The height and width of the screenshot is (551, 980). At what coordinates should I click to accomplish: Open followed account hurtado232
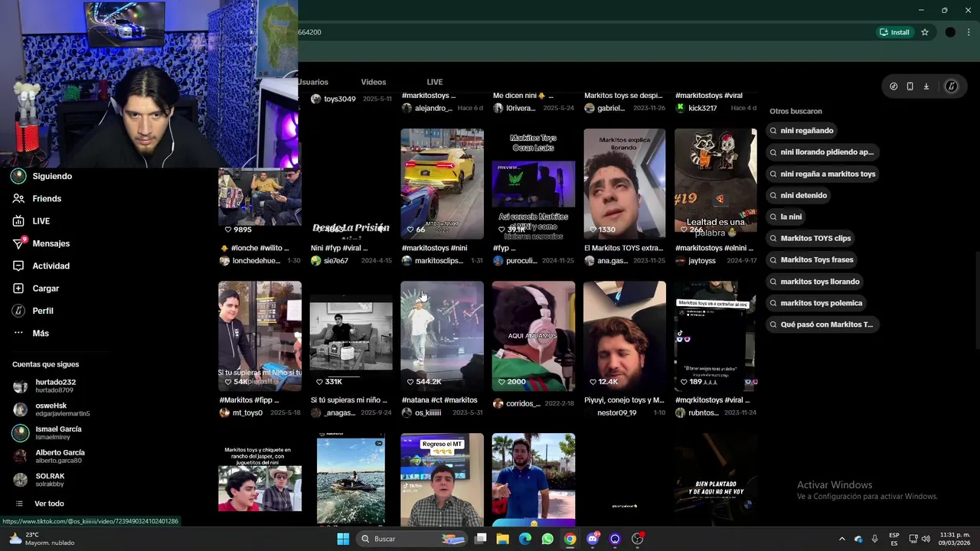tap(55, 386)
